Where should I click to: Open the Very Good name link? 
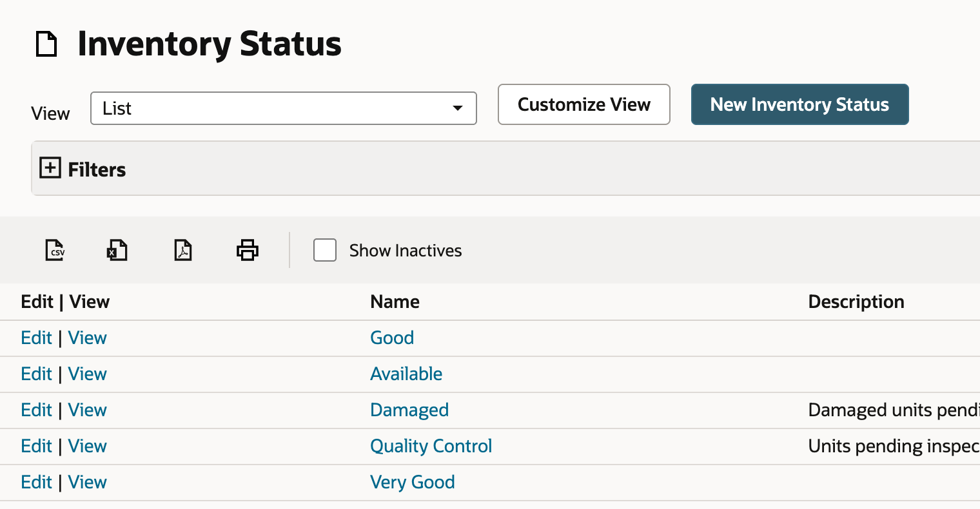(x=413, y=482)
